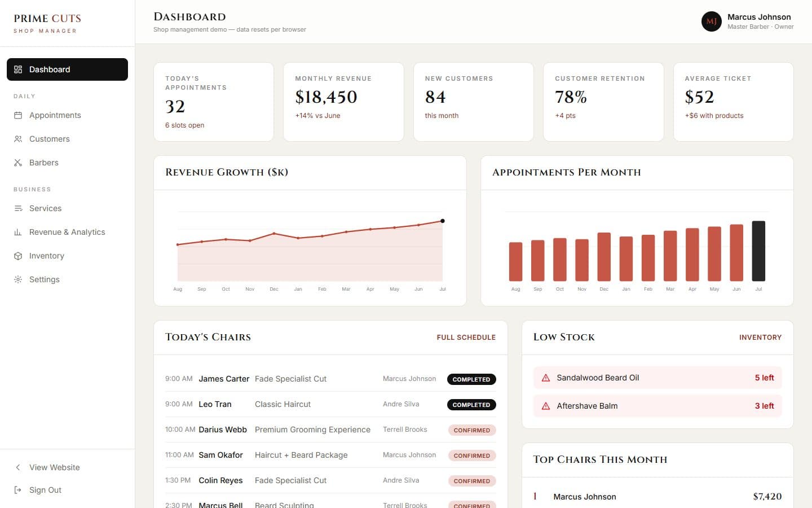Click the $7,420 top chair amount
Screen dimensions: 812x508
tap(767, 497)
